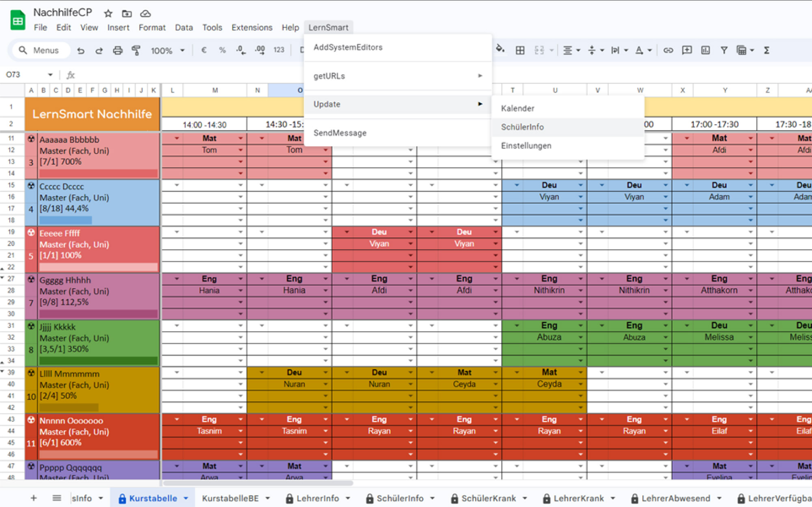Open Kurstabelle tab options arrow

click(x=186, y=498)
